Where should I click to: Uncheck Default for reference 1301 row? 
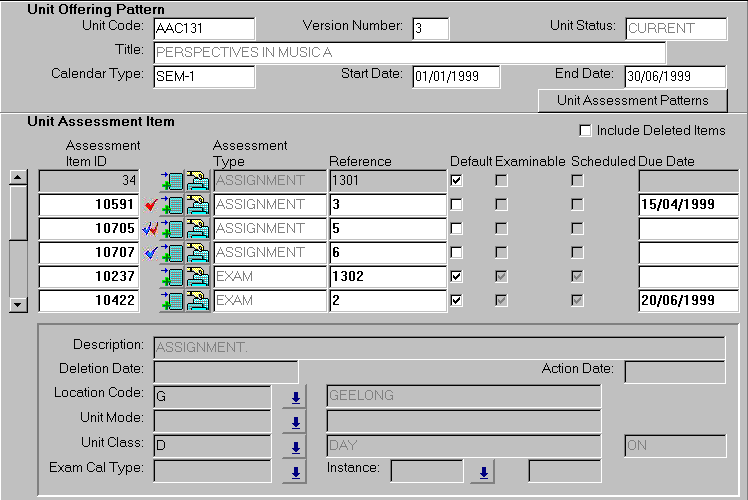(457, 181)
